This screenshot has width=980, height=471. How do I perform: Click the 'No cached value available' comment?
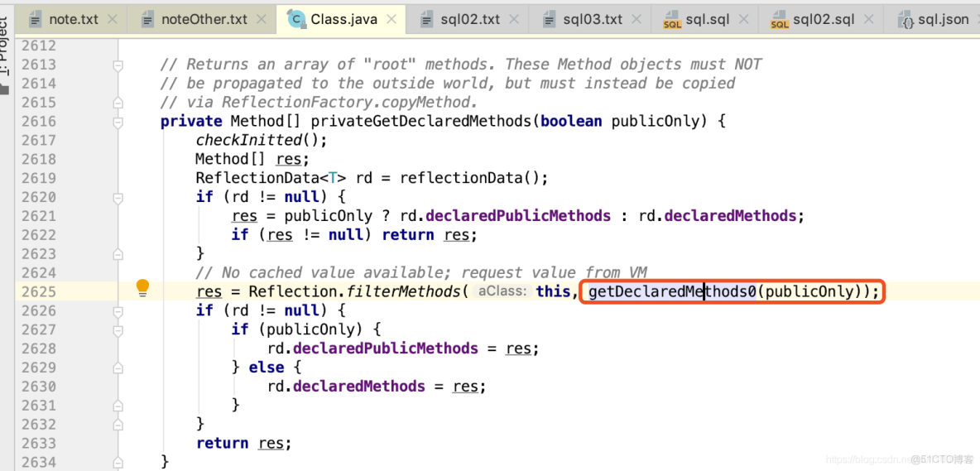pyautogui.click(x=421, y=272)
